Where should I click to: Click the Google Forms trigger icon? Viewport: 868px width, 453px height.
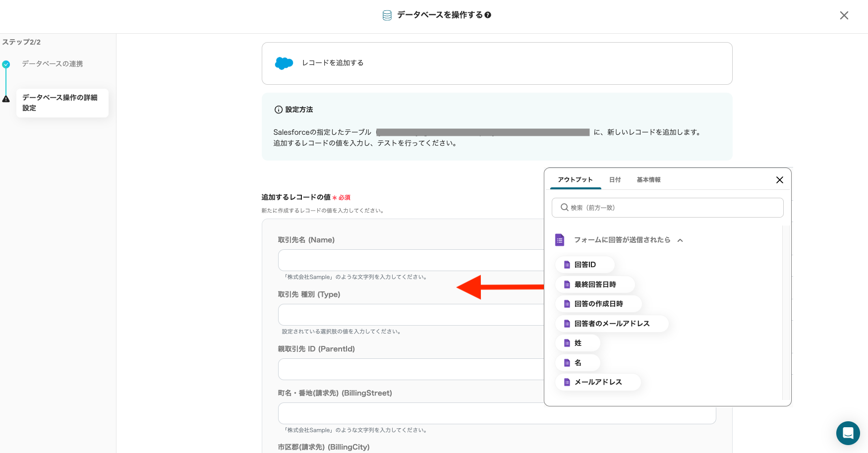pyautogui.click(x=560, y=240)
